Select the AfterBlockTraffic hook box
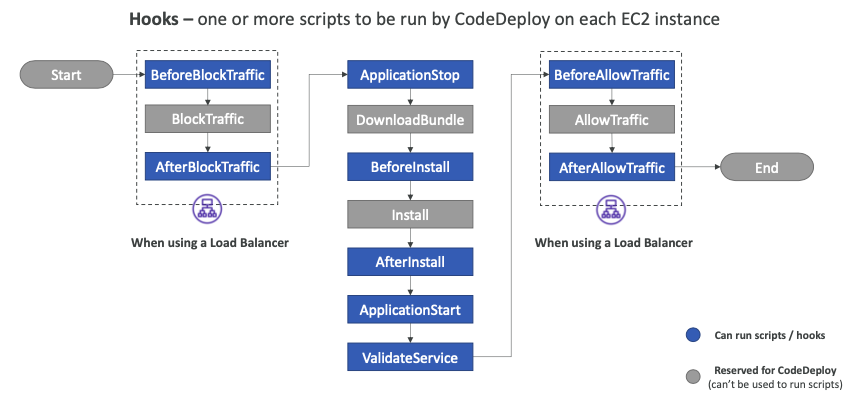The image size is (848, 400). [208, 166]
